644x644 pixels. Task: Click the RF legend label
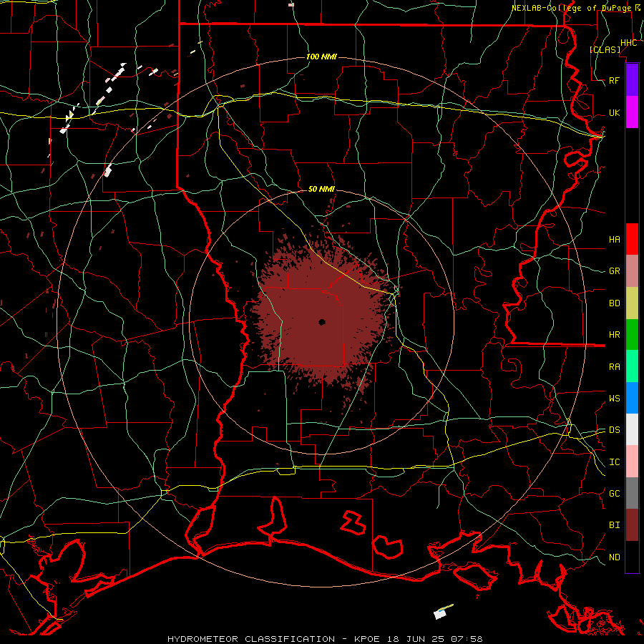click(614, 80)
